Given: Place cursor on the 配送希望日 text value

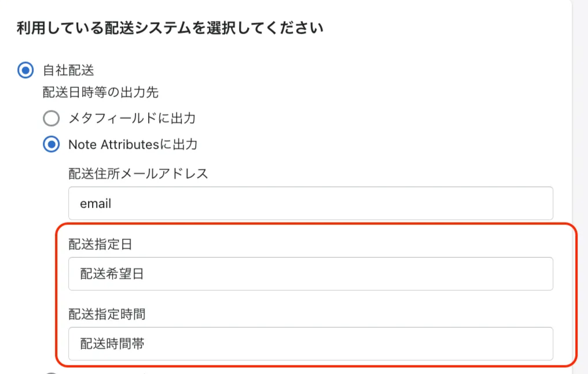Looking at the screenshot, I should (x=112, y=274).
